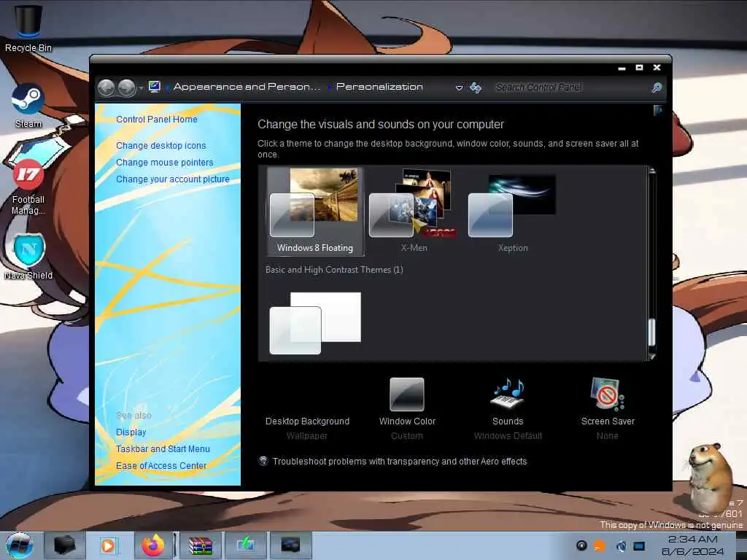Click the Back navigation arrow
747x560 pixels.
click(107, 87)
